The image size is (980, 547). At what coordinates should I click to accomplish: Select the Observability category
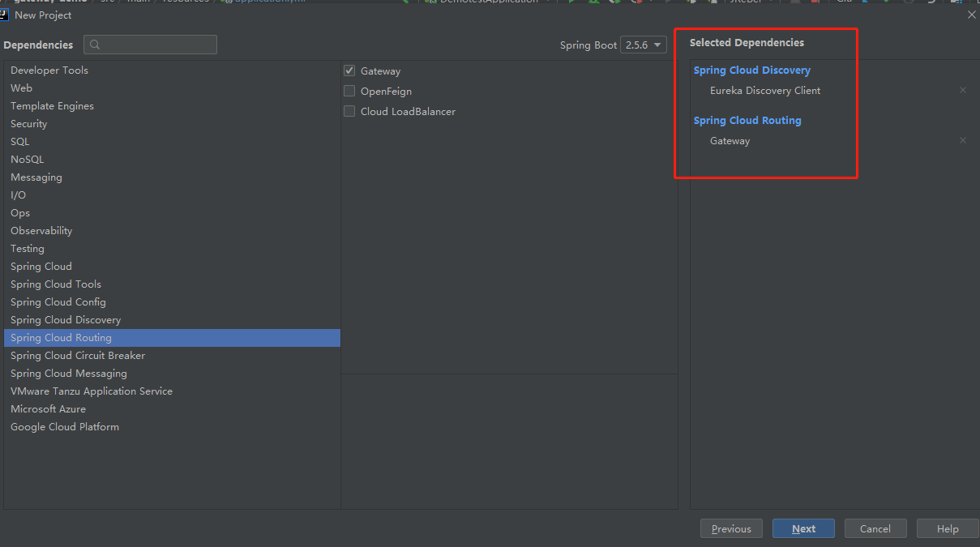[x=172, y=231]
